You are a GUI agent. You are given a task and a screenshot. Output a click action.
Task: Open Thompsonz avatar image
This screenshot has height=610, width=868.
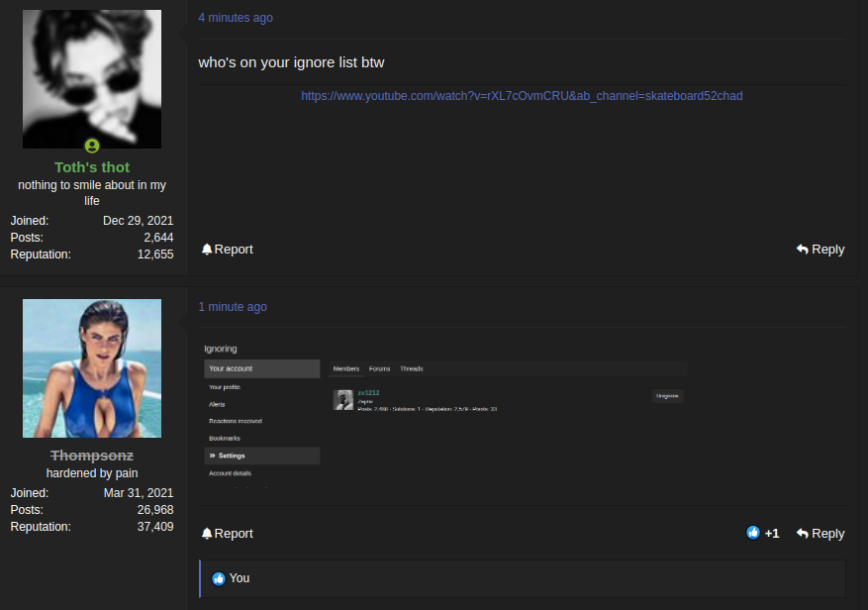click(92, 368)
